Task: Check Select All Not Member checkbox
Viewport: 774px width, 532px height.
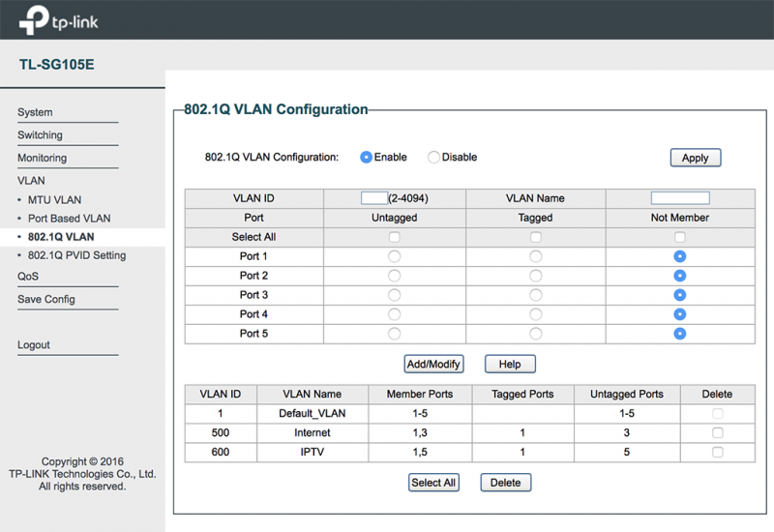Action: click(680, 237)
